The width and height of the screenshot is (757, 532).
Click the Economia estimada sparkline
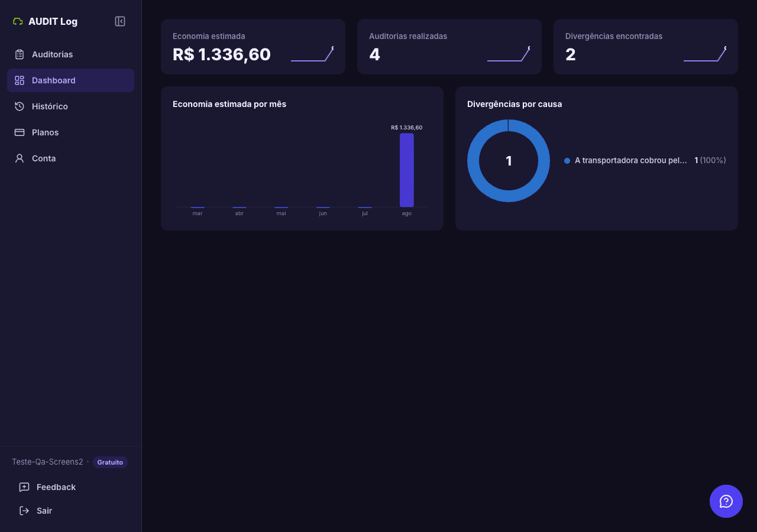pos(312,54)
